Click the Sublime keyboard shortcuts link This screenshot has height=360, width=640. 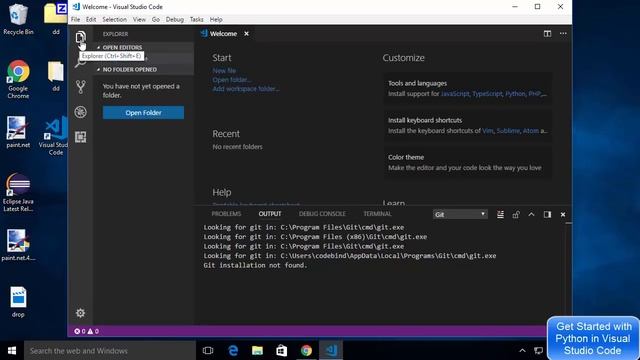tap(508, 131)
